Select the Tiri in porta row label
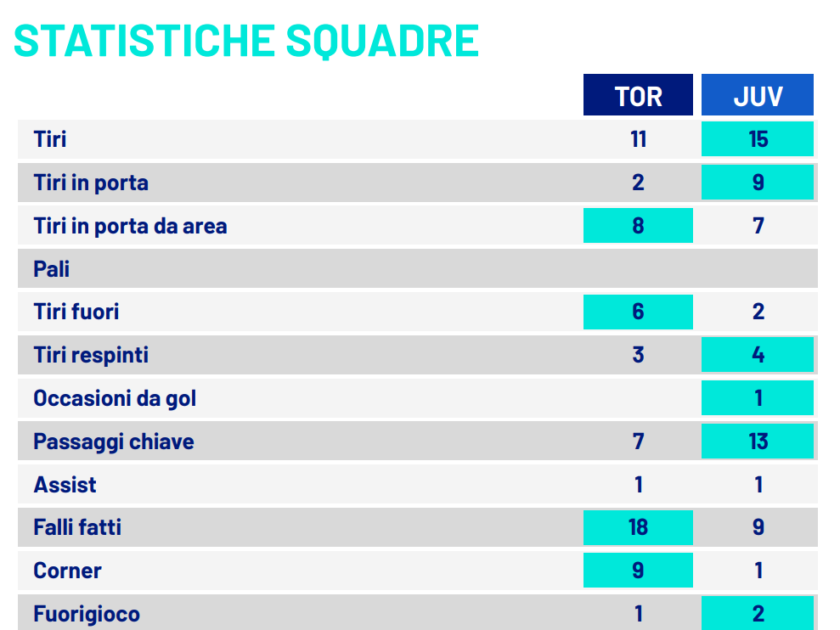 click(91, 183)
